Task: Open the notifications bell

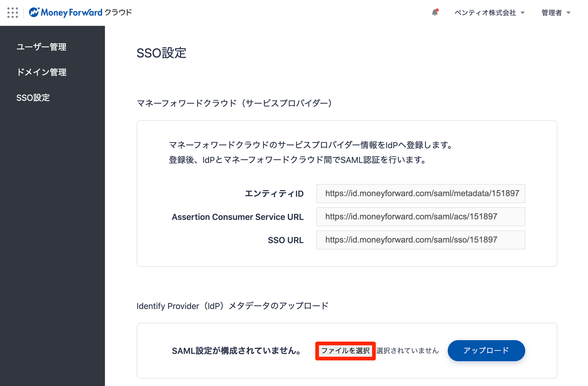Action: point(435,12)
